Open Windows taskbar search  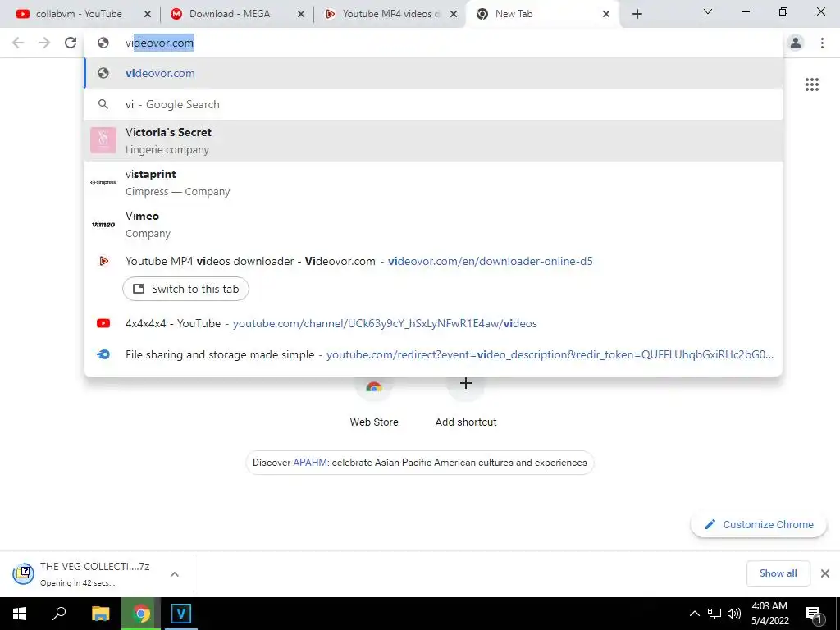(59, 614)
